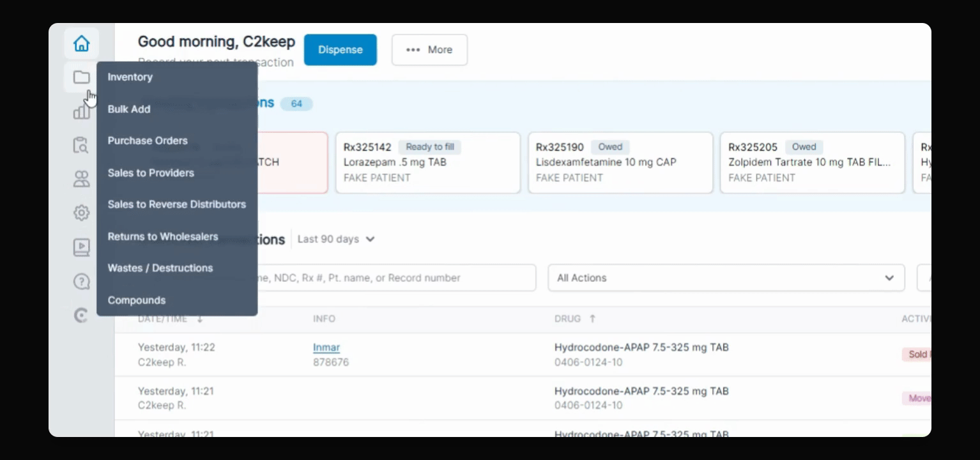This screenshot has height=460, width=980.
Task: Open the help question mark icon
Action: [81, 281]
